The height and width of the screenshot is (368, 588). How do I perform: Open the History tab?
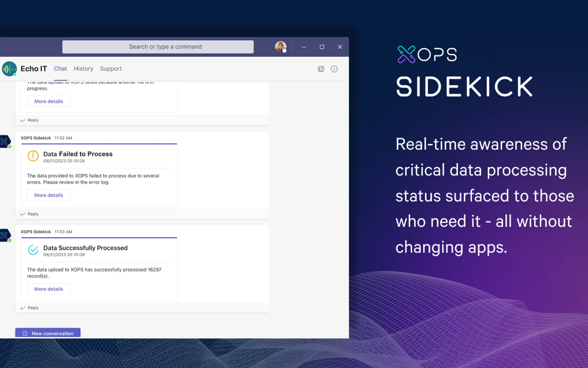(83, 69)
